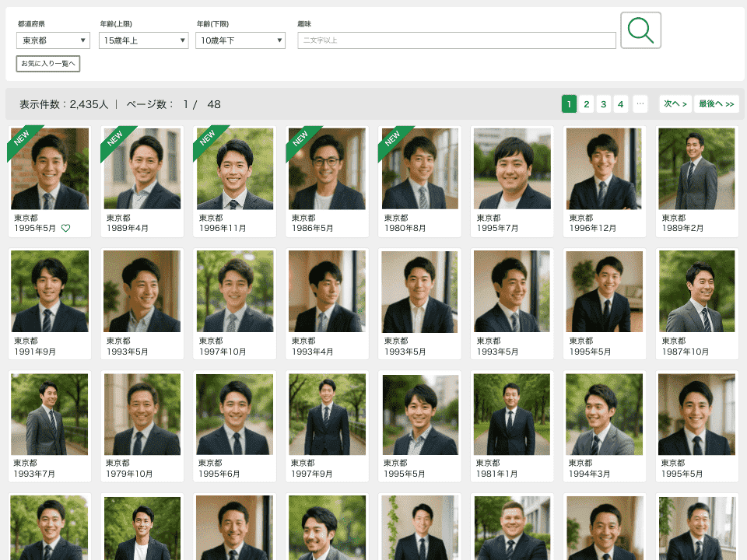Viewport: 747px width, 560px height.
Task: Click the 次へ > next page button
Action: tap(675, 103)
